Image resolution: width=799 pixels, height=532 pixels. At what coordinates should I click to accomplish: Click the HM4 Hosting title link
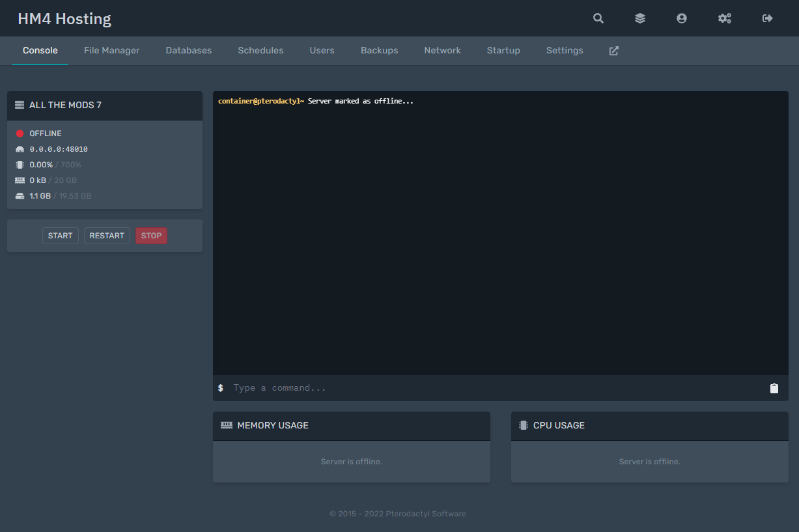[x=64, y=19]
